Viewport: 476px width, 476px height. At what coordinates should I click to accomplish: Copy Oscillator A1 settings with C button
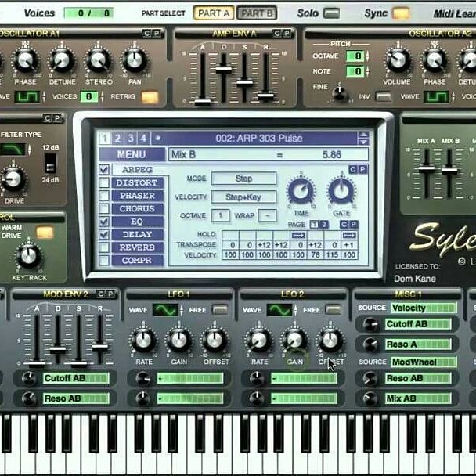[147, 33]
